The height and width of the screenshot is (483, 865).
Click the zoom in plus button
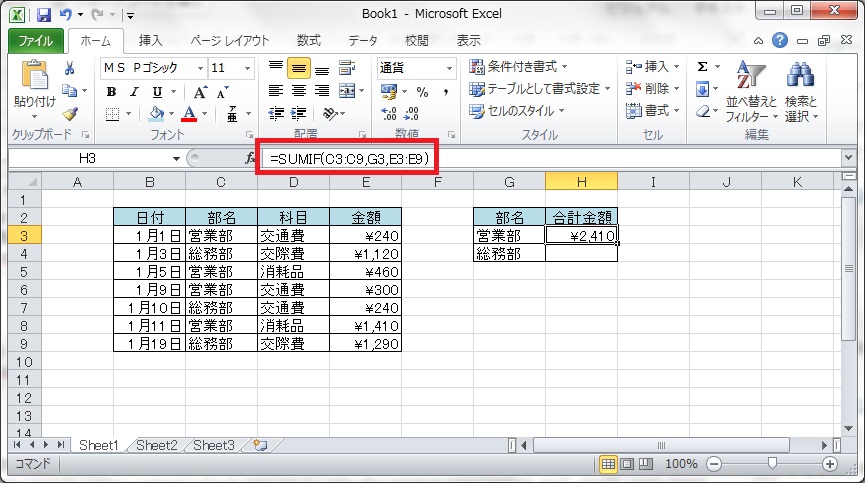pos(830,464)
